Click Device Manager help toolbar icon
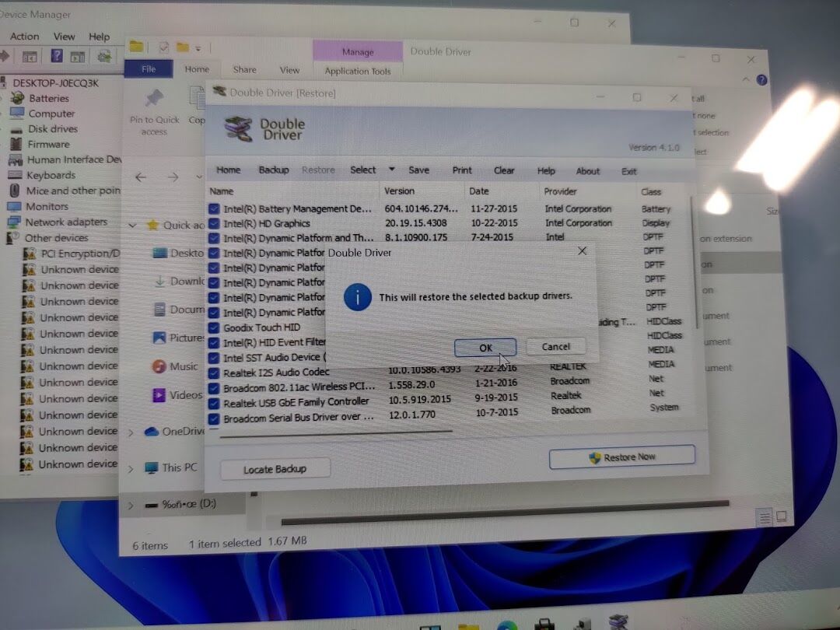 (57, 56)
